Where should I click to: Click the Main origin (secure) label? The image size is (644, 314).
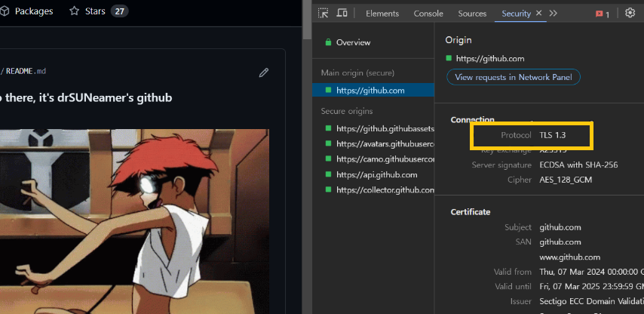[357, 73]
